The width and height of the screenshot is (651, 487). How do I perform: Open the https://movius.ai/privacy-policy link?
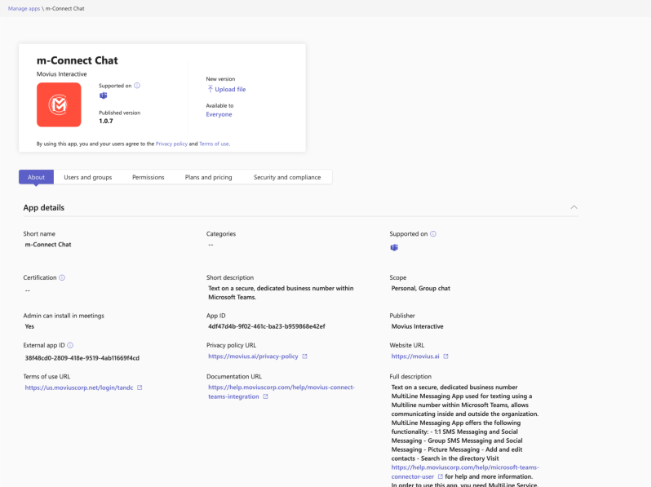point(253,356)
